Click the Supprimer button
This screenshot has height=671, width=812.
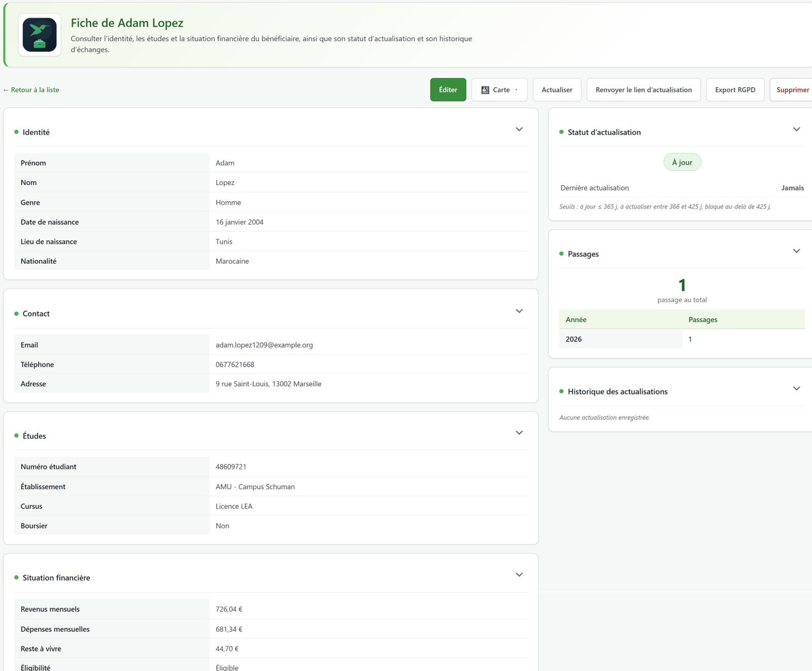click(x=792, y=90)
